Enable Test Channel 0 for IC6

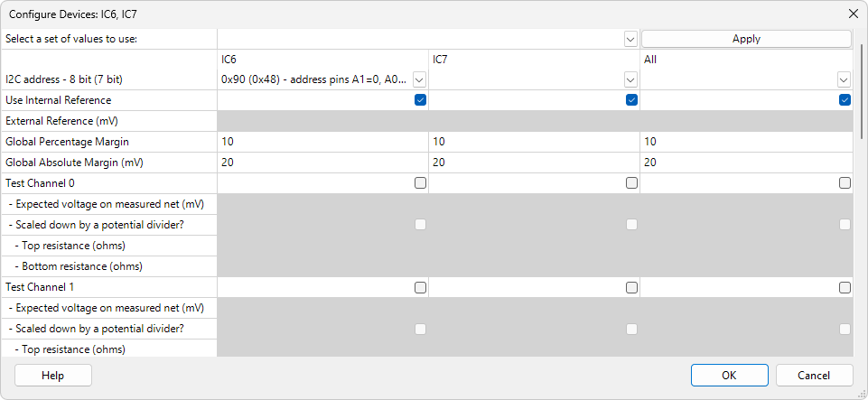tap(420, 183)
